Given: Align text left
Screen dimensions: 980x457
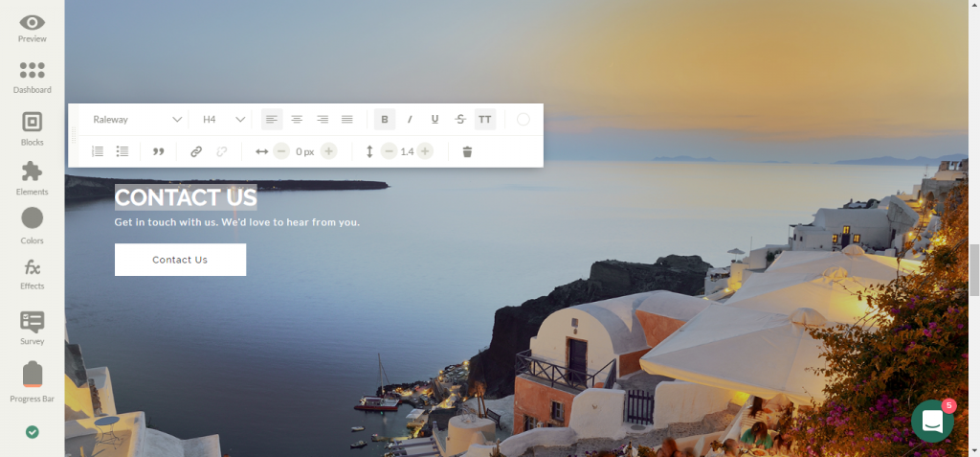Looking at the screenshot, I should click(x=271, y=120).
